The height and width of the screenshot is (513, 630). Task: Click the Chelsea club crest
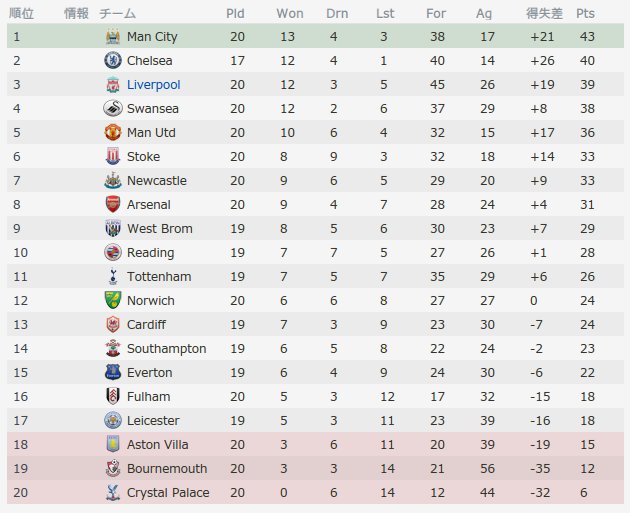[113, 61]
